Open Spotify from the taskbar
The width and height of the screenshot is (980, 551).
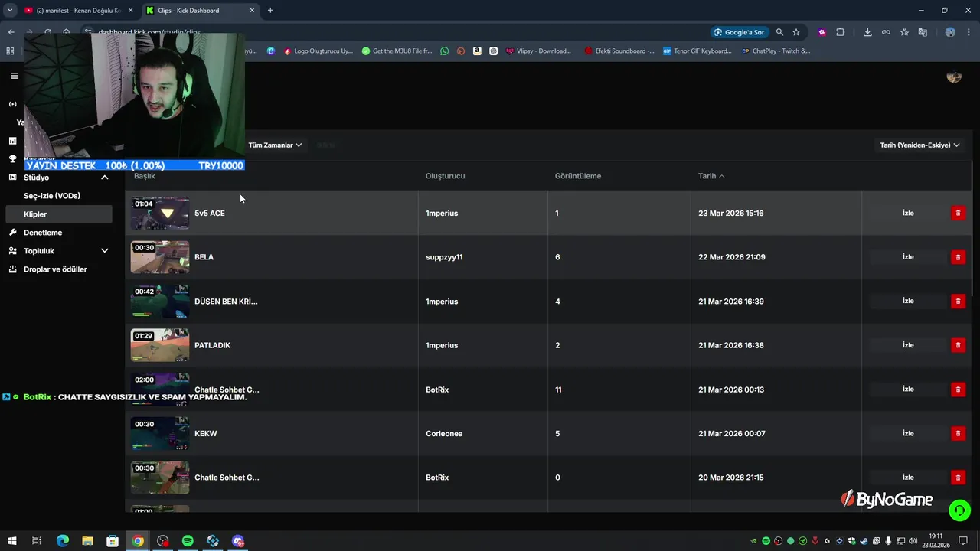coord(188,541)
